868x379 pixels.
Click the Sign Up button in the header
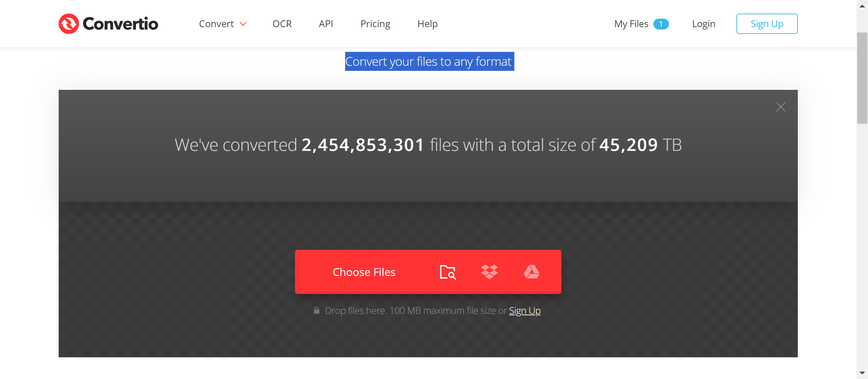click(x=767, y=23)
